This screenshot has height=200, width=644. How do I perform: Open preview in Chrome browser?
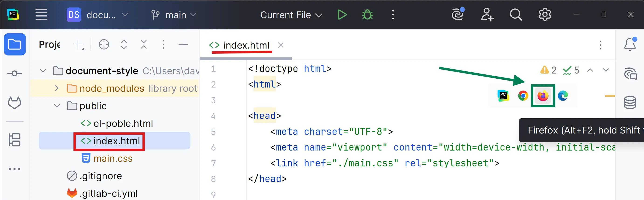click(523, 96)
